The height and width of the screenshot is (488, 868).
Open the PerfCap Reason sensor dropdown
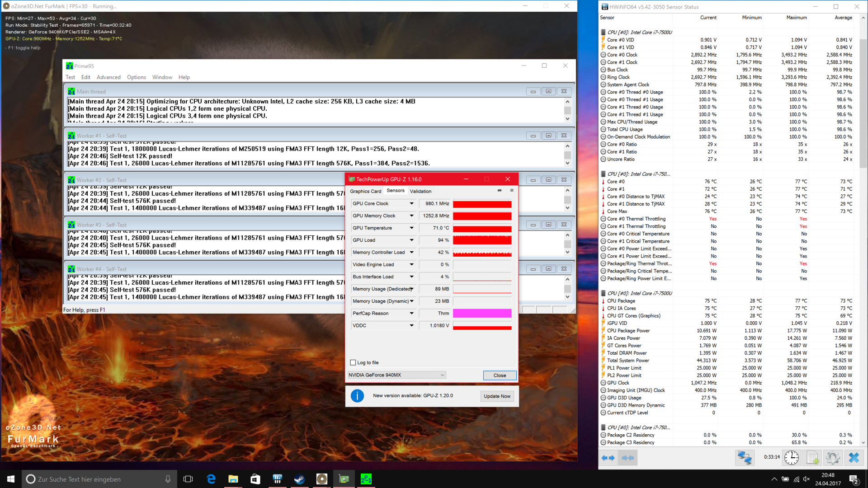pos(411,314)
